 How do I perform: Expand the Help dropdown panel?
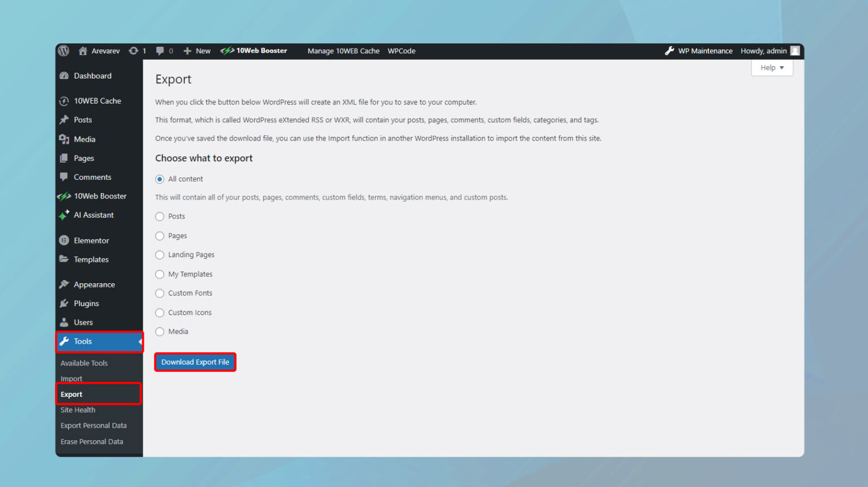tap(771, 67)
